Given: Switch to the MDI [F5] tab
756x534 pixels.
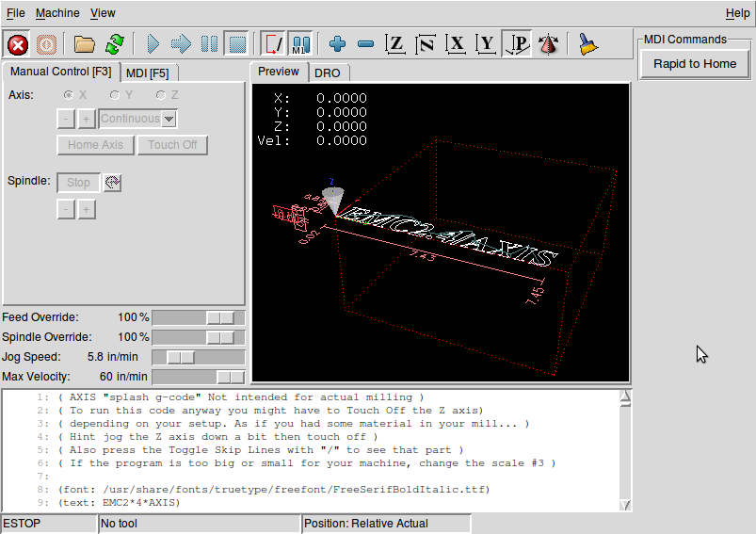Looking at the screenshot, I should pyautogui.click(x=148, y=73).
